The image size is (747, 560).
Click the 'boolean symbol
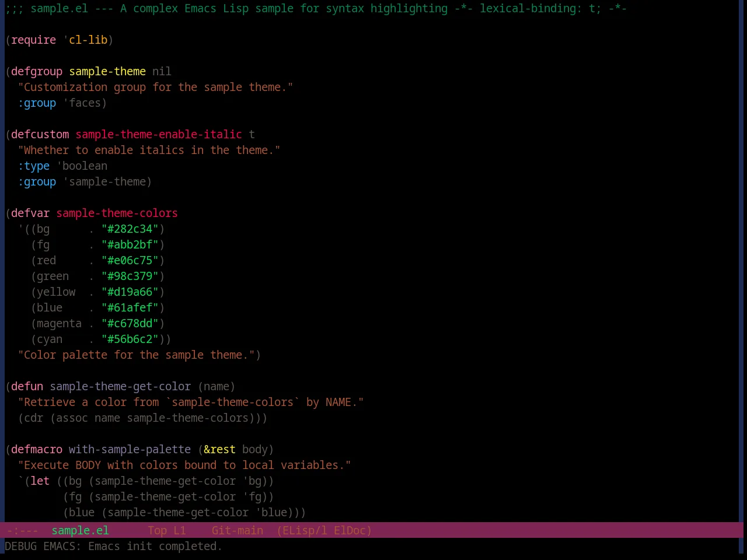(x=82, y=166)
